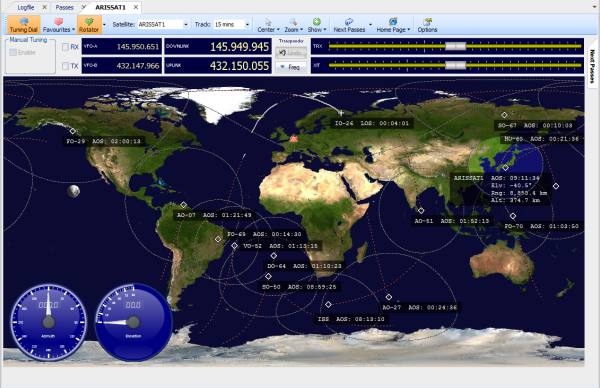This screenshot has width=600, height=388.
Task: Click the Elevation dial gauge
Action: click(x=133, y=322)
